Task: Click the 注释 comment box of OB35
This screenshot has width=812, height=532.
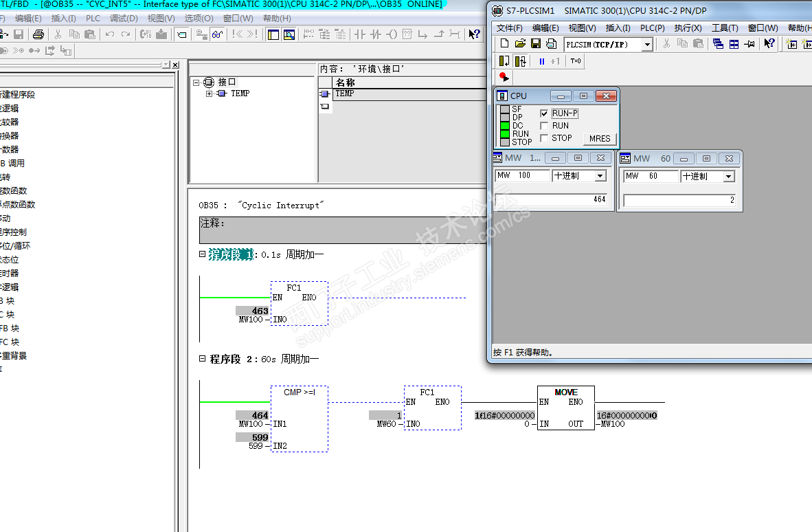Action: pyautogui.click(x=343, y=230)
